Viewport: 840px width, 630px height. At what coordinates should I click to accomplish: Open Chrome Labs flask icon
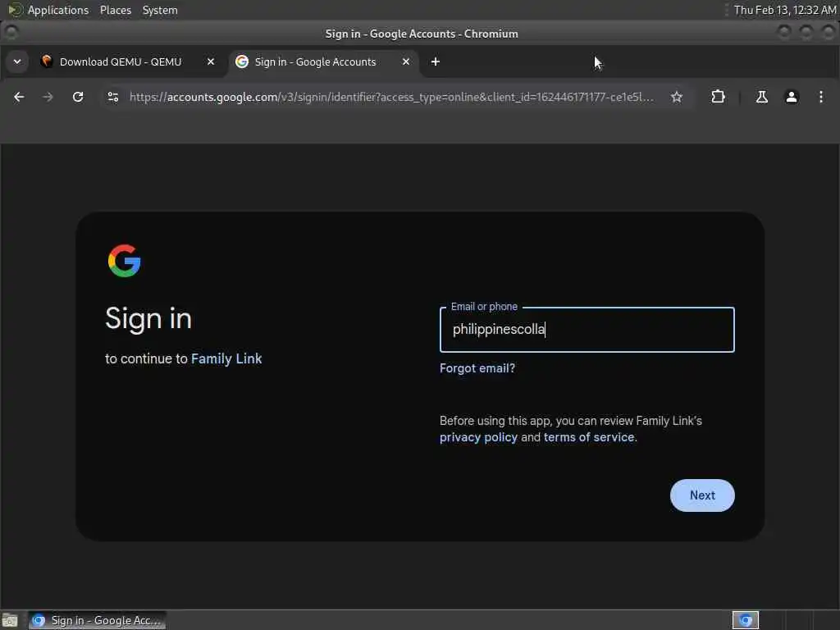point(761,97)
